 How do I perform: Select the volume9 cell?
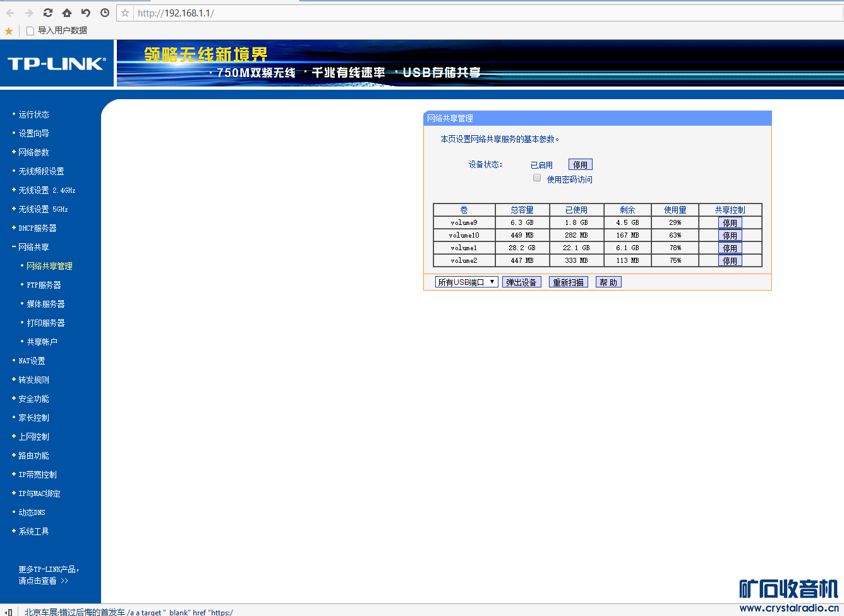coord(464,222)
